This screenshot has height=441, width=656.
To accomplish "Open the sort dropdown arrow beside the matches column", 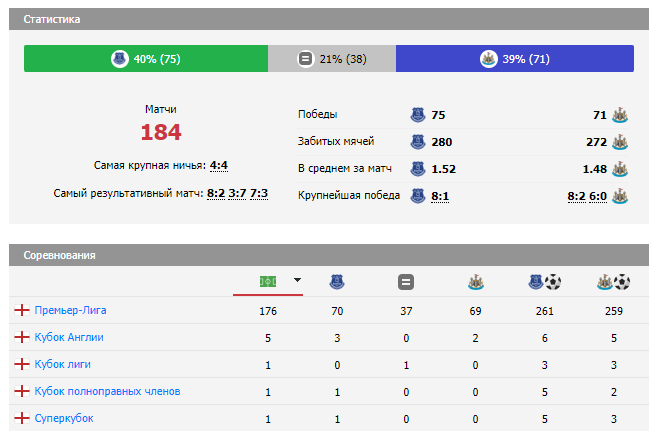I will (297, 281).
